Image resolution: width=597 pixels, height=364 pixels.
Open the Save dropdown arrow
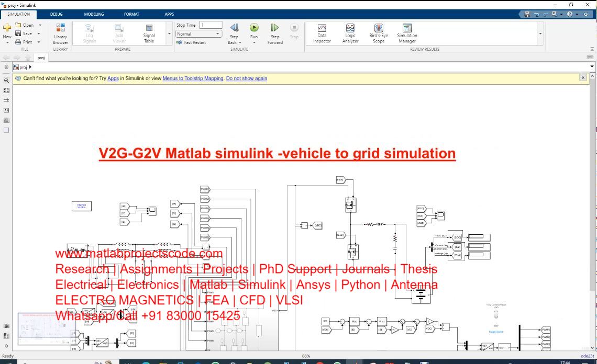[40, 33]
